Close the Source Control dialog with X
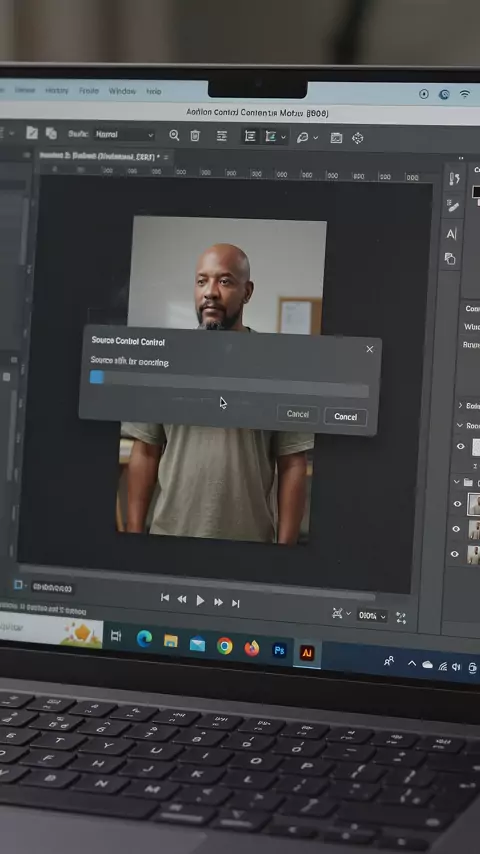Screen dimensions: 480x854 coord(370,349)
